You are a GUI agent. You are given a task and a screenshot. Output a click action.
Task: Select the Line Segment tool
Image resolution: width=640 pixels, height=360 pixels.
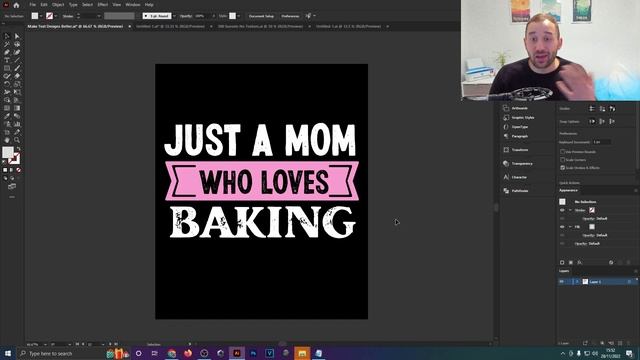click(17, 60)
